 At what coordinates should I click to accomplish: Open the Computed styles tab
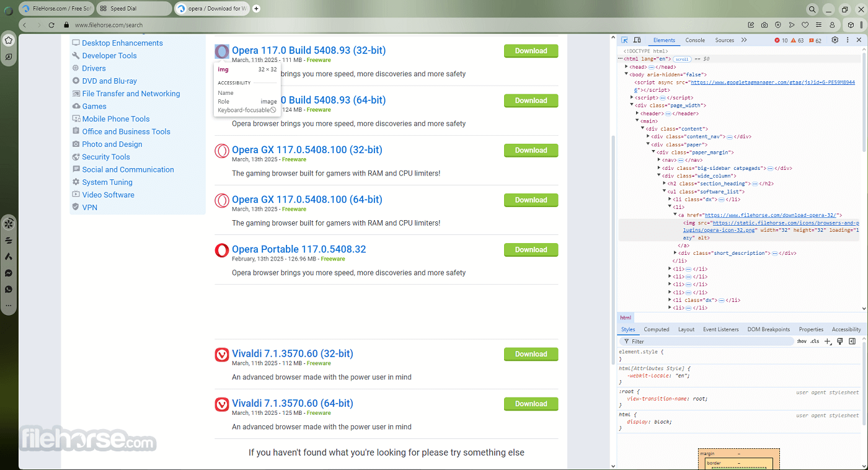click(657, 329)
